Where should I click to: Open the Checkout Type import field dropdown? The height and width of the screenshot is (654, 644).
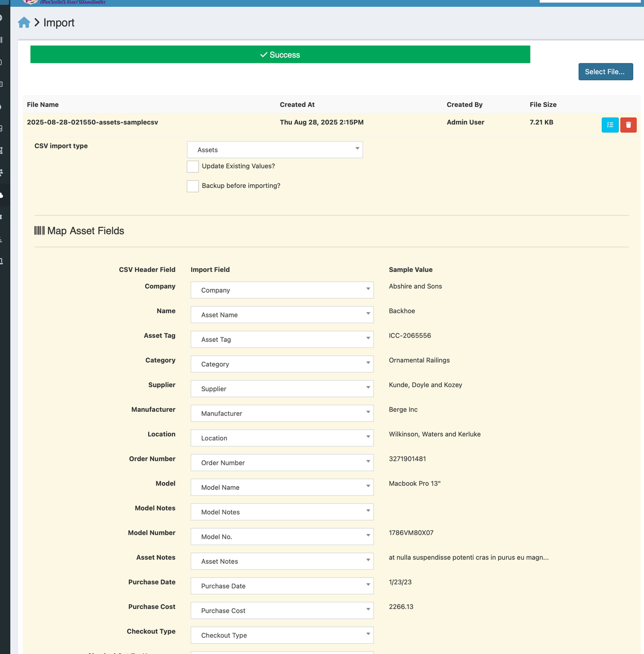point(282,635)
